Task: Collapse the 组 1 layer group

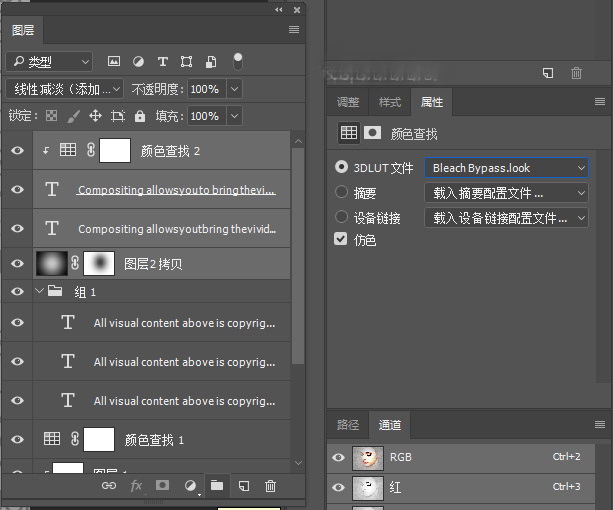Action: 40,292
